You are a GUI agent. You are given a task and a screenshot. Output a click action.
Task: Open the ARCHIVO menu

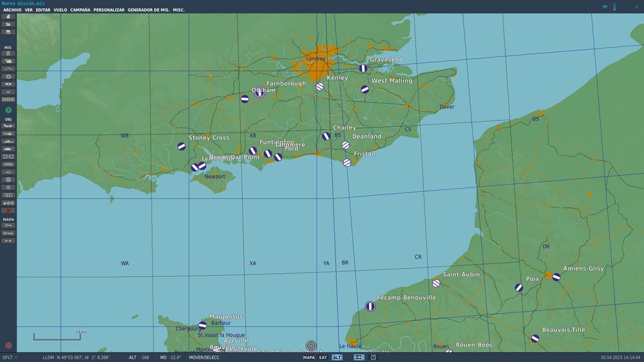coord(12,10)
